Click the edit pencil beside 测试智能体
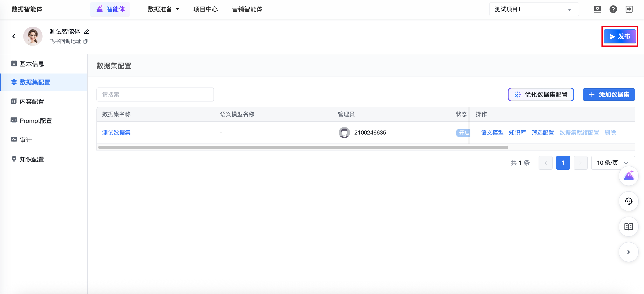Screen dimensions: 644x294 pos(87,32)
